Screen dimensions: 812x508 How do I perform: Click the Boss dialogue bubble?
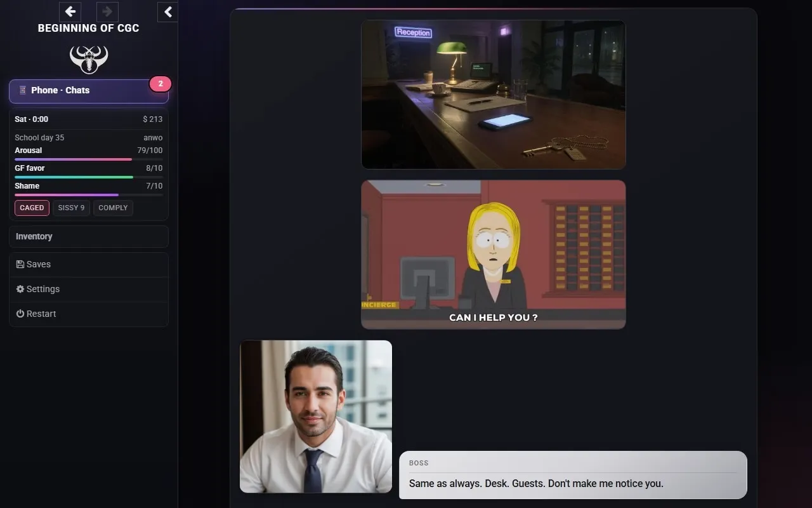tap(573, 475)
